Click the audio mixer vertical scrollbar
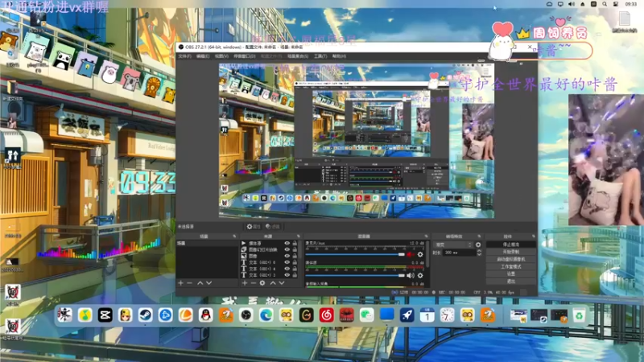The height and width of the screenshot is (362, 644). 428,254
